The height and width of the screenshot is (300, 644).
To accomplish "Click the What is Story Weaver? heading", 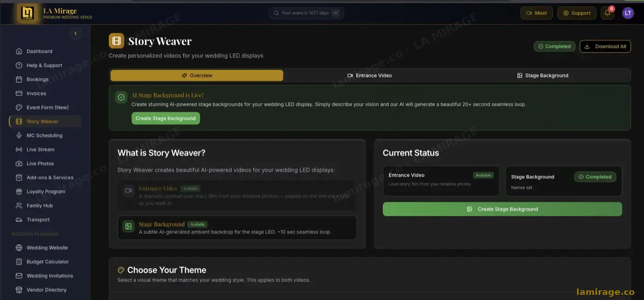I will coord(161,153).
